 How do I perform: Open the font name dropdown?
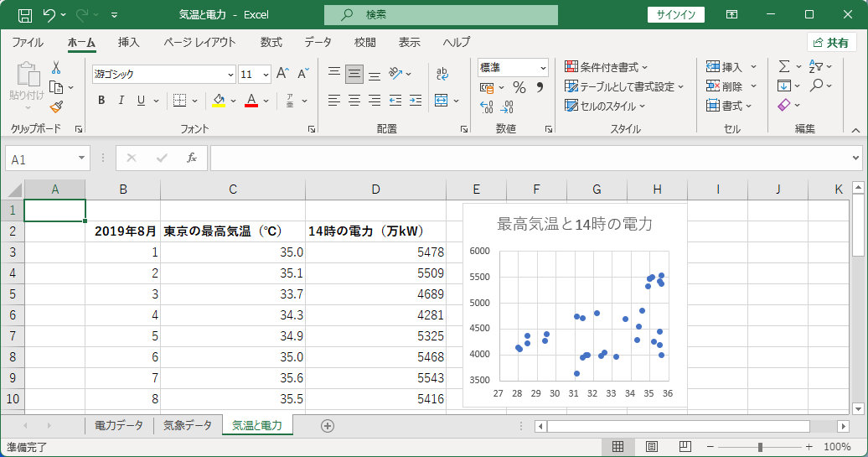coord(231,75)
